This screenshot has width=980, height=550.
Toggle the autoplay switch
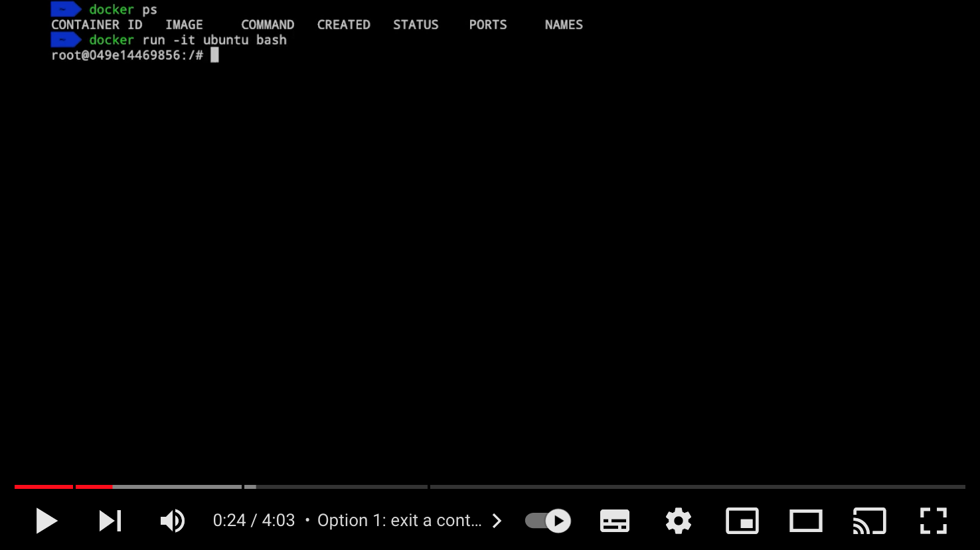(x=548, y=521)
